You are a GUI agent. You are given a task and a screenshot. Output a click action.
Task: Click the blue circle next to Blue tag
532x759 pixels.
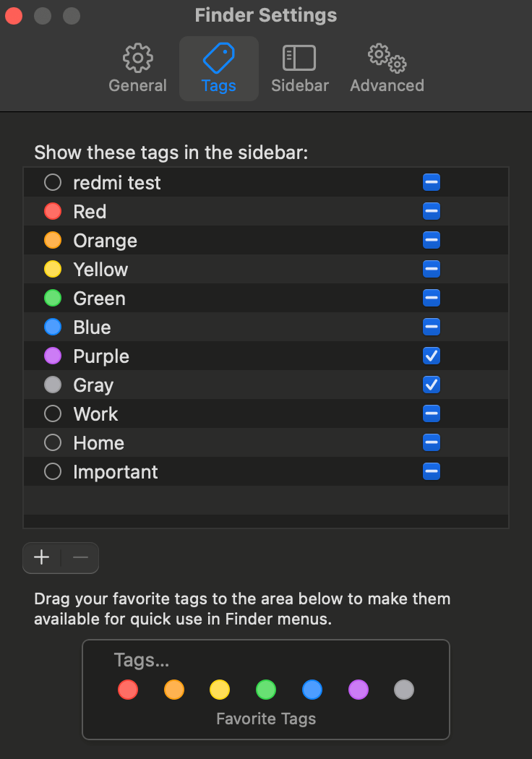[53, 327]
